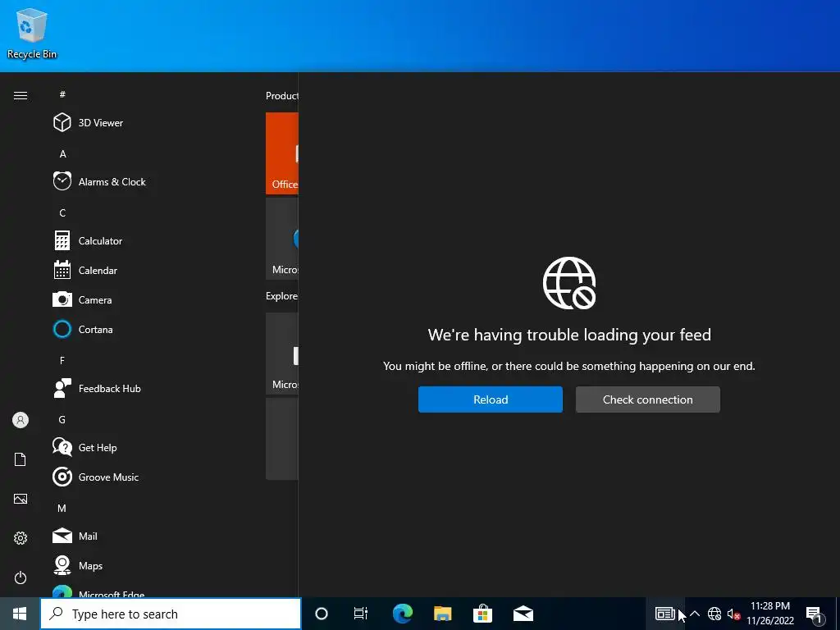This screenshot has width=840, height=630.
Task: Click the Windows Start button
Action: point(20,614)
